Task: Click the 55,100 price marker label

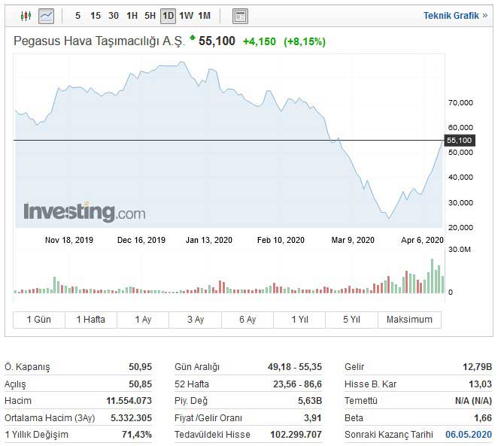Action: click(x=460, y=141)
